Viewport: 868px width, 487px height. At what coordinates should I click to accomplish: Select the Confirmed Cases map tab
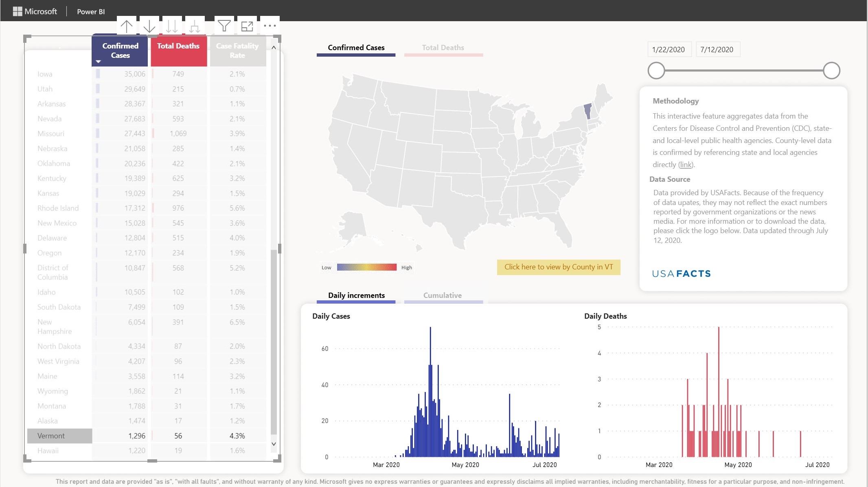tap(356, 48)
